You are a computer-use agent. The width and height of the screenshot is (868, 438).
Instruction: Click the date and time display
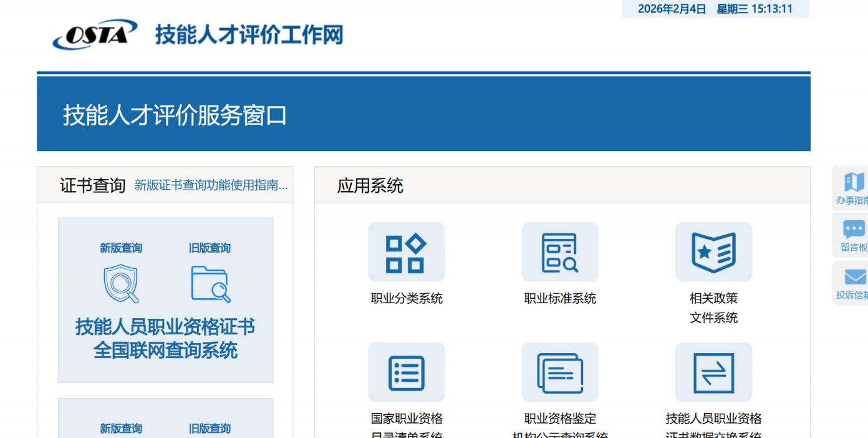point(715,9)
